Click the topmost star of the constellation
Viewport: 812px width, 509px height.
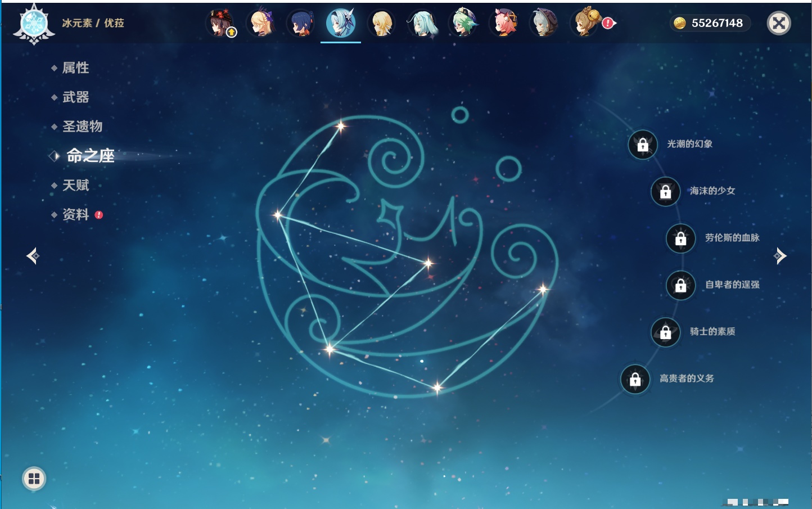coord(340,126)
